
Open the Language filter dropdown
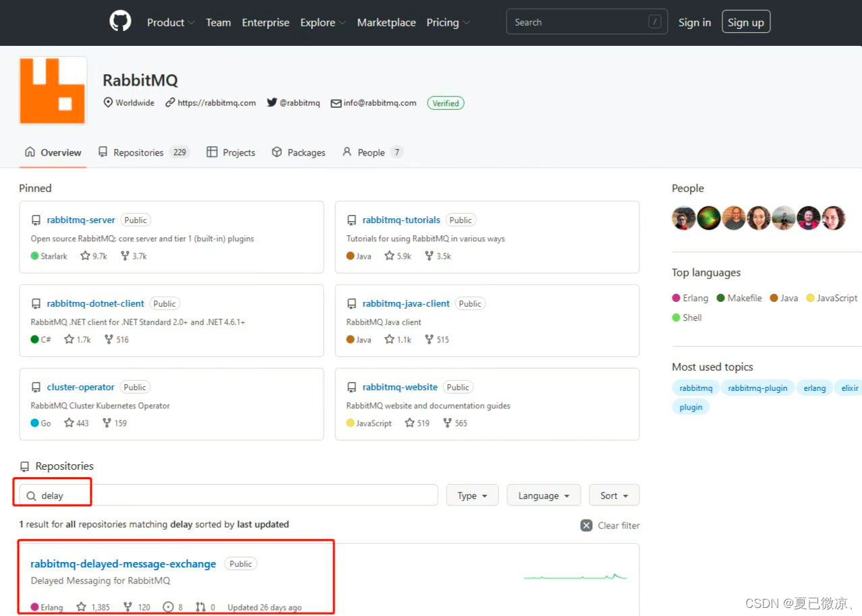coord(544,495)
